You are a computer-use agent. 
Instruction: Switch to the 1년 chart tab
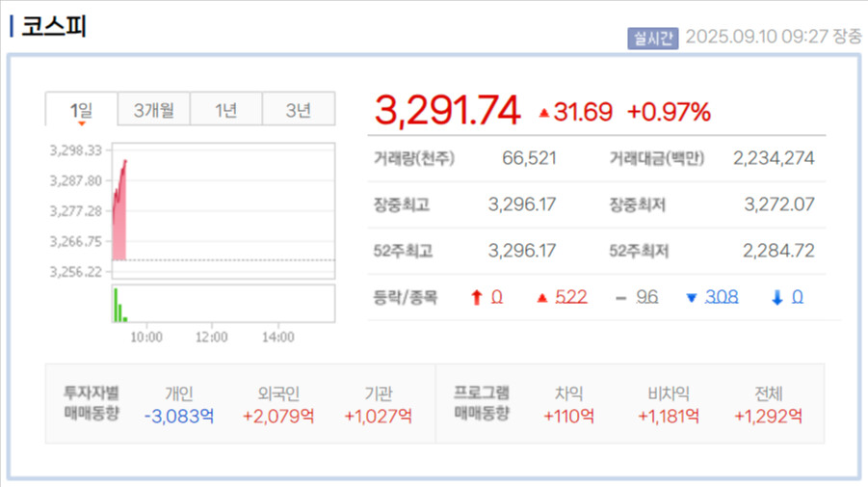(x=225, y=110)
